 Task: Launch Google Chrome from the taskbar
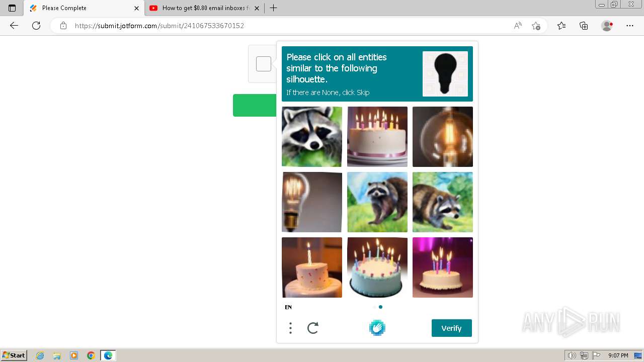91,355
